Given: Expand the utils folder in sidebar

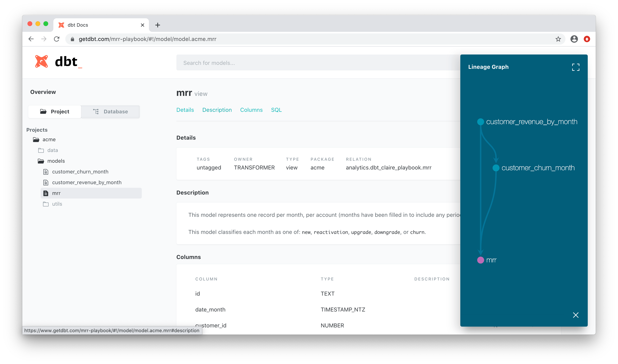Looking at the screenshot, I should tap(57, 204).
